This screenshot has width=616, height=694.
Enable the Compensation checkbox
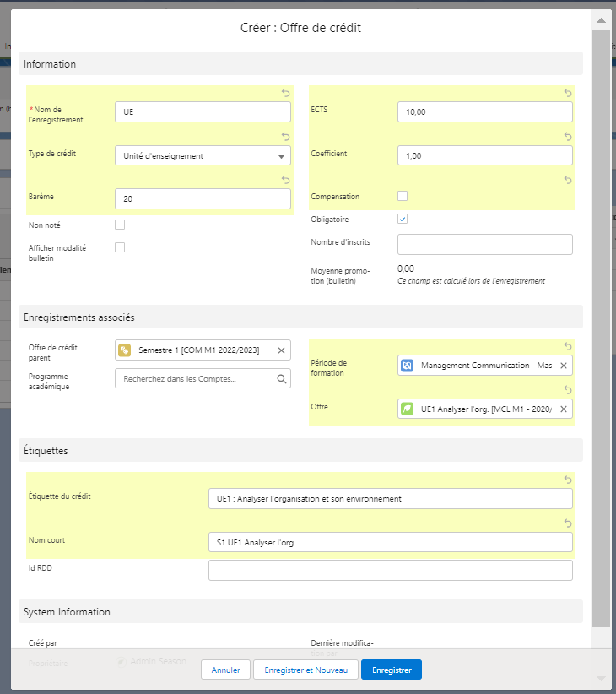point(403,196)
